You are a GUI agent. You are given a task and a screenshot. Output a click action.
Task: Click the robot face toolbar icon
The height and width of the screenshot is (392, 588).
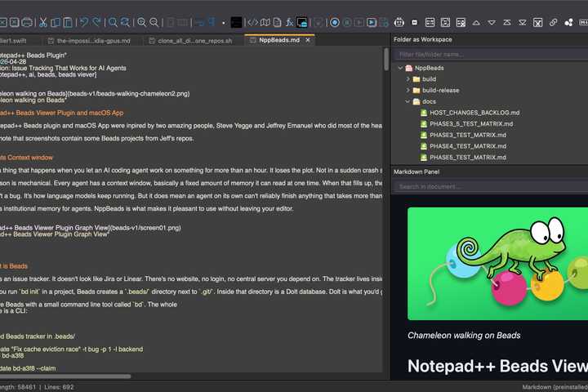click(x=399, y=23)
